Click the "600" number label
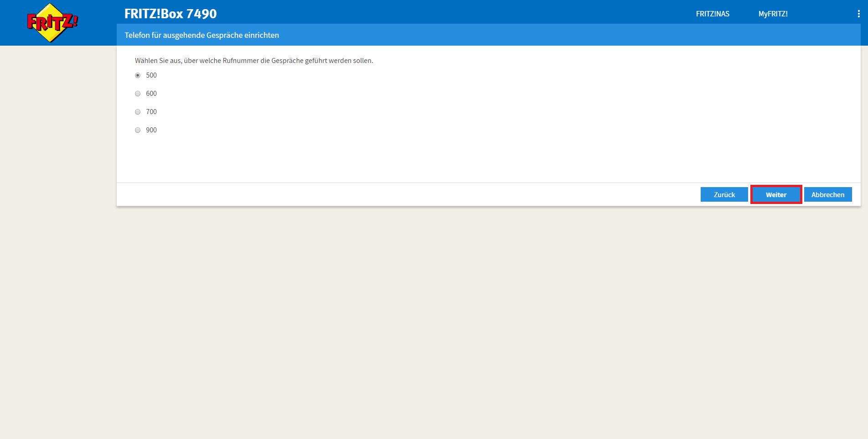Viewport: 868px width, 439px height. tap(151, 94)
